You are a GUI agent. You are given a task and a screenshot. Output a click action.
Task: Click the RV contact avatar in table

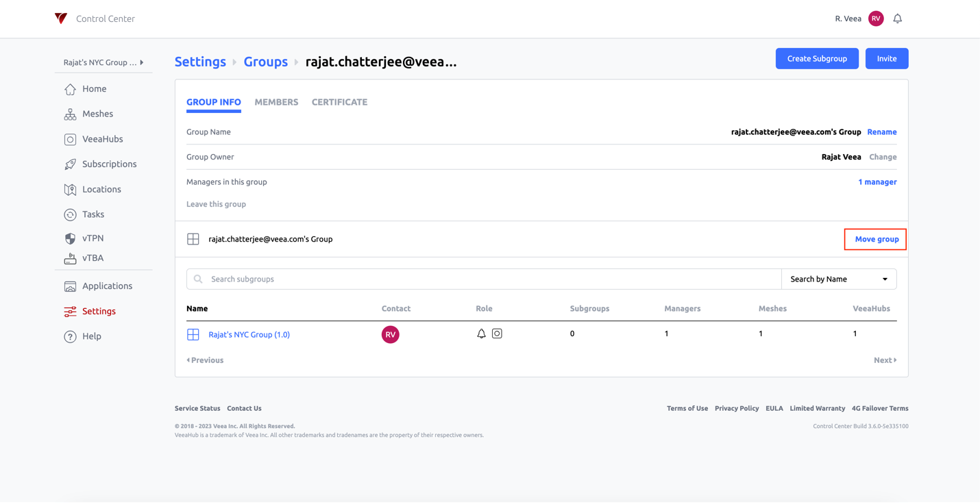click(391, 334)
